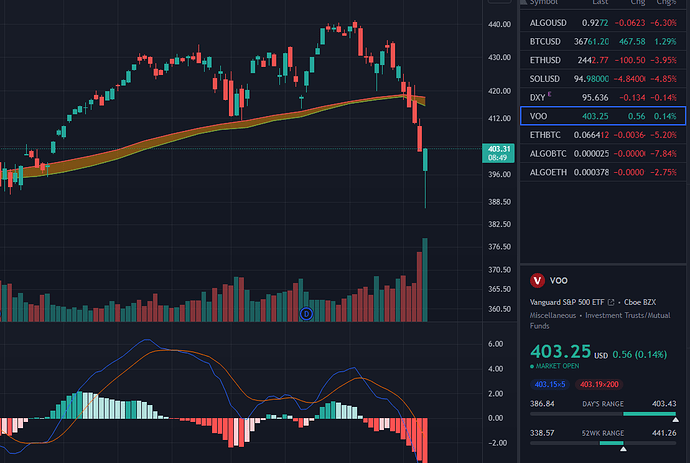Select ALGOUSD in the watchlist
This screenshot has height=463, width=690.
click(x=603, y=23)
